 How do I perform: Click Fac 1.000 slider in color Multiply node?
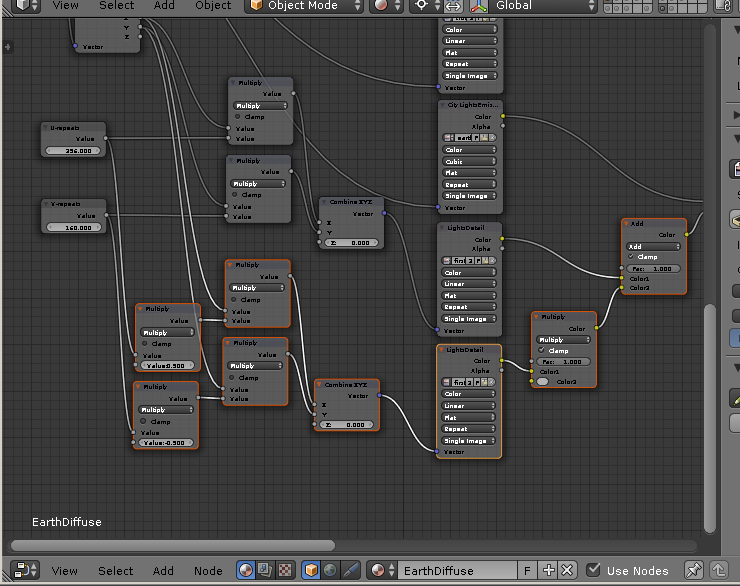(x=563, y=362)
